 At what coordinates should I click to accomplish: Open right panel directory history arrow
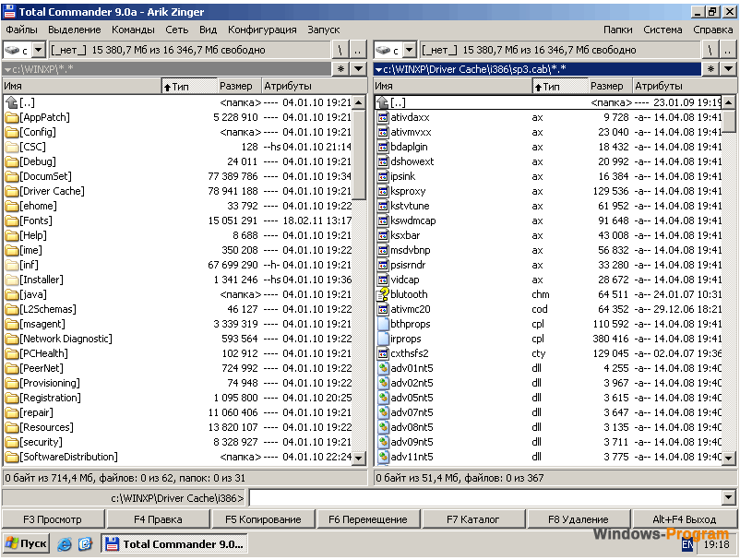tap(729, 69)
